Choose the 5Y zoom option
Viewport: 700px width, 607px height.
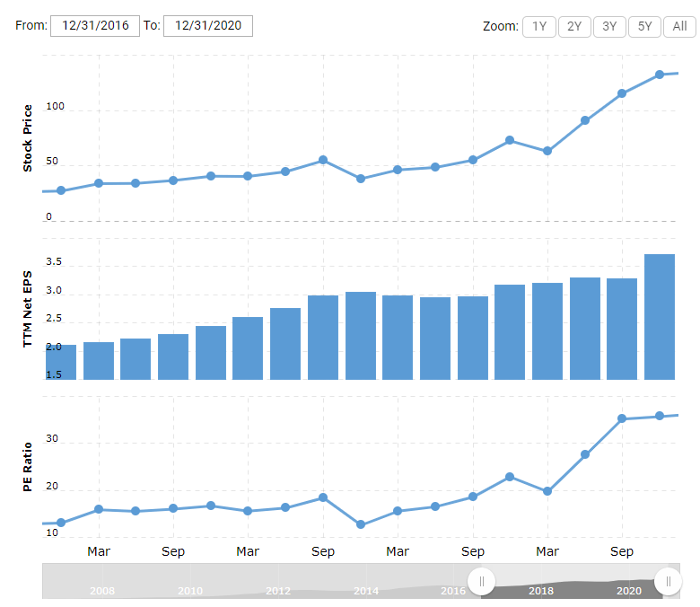point(644,26)
